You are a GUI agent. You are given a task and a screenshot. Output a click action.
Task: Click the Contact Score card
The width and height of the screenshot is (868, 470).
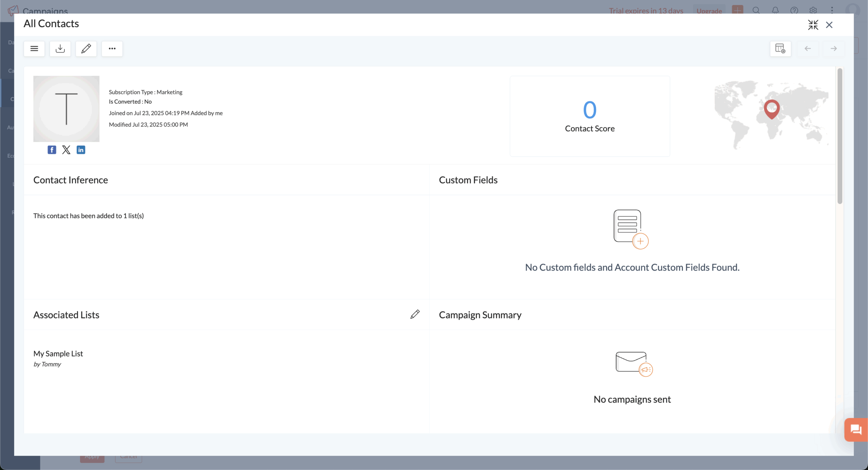590,116
